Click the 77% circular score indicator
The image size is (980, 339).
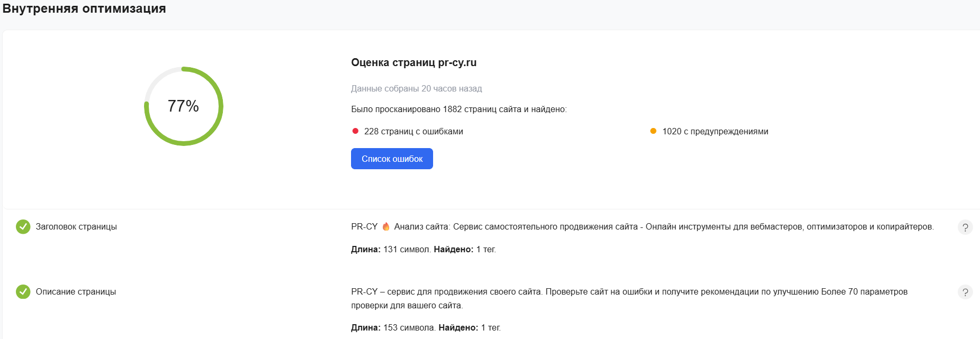[183, 106]
